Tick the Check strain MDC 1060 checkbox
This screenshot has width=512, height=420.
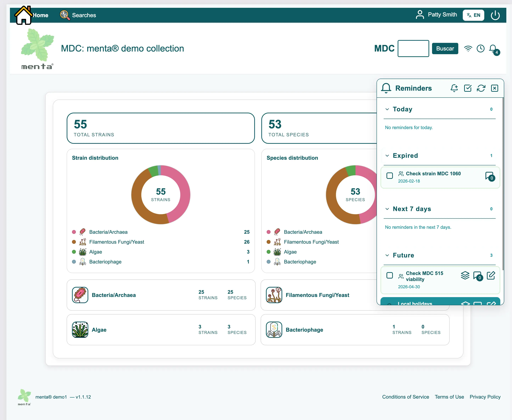[x=389, y=176]
